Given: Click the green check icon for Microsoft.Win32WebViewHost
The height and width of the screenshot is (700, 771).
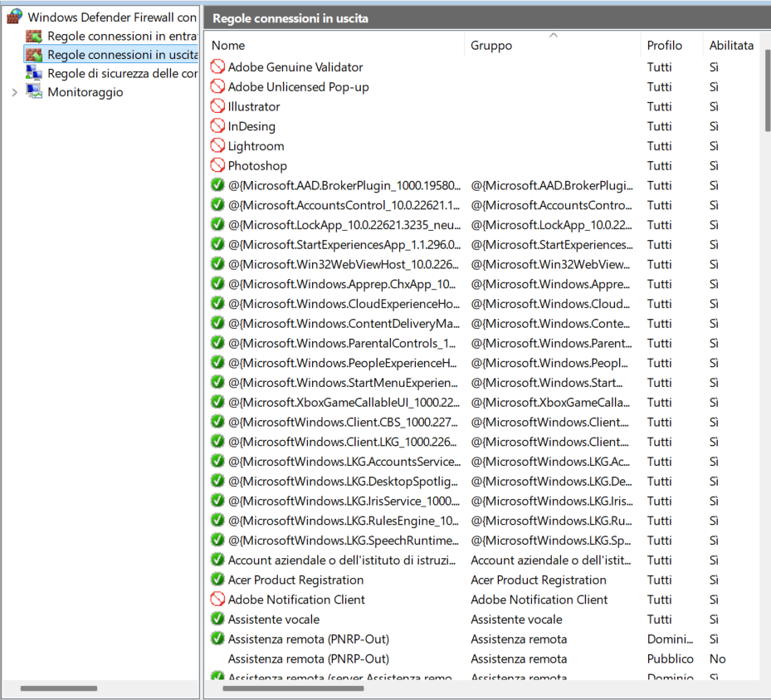Looking at the screenshot, I should 217,264.
